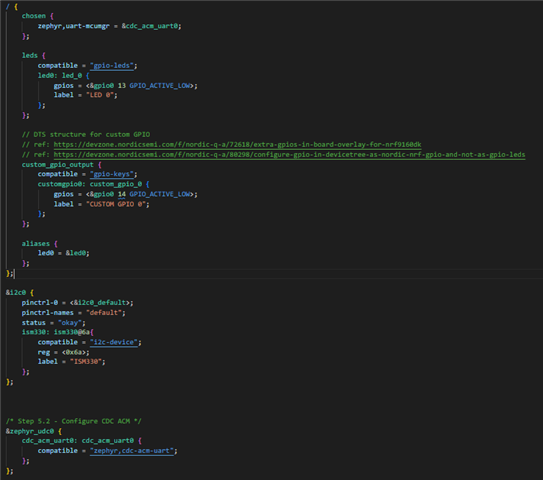Screen dimensions: 543x480
Task: Click the reg = <0x6a> line
Action: pos(63,352)
